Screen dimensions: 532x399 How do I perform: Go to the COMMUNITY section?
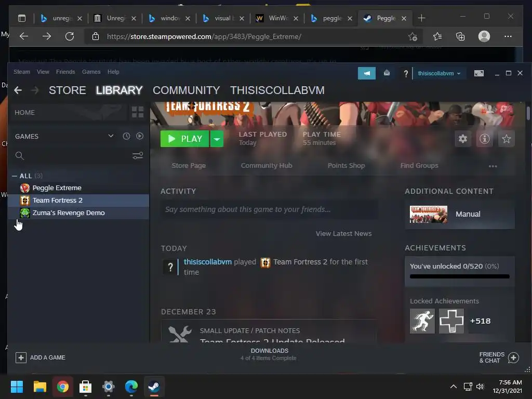click(x=187, y=90)
